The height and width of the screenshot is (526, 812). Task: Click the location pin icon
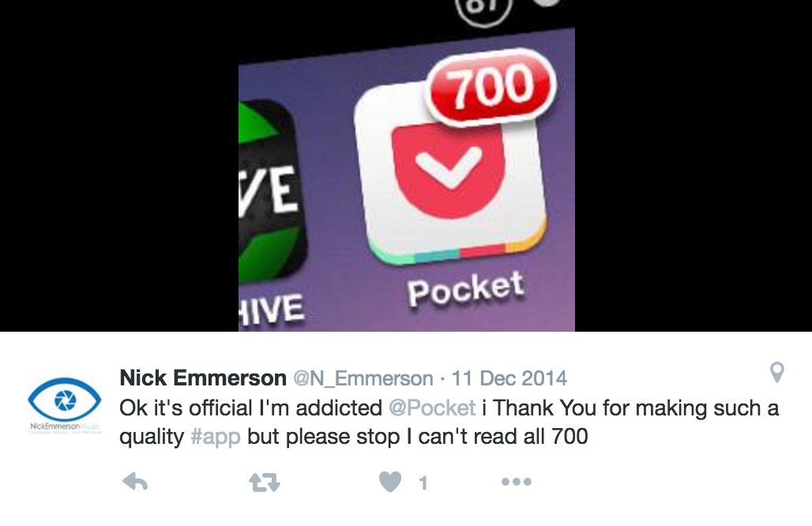pos(776,372)
